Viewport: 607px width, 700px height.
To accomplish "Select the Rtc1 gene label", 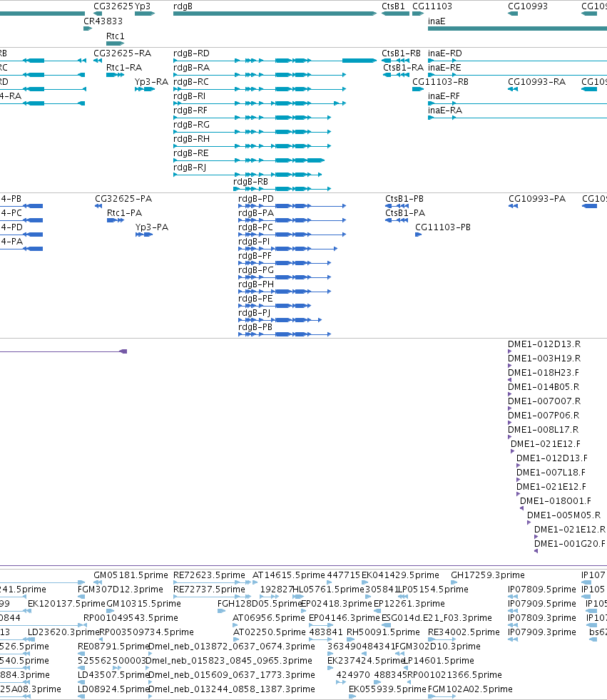I will 116,36.
